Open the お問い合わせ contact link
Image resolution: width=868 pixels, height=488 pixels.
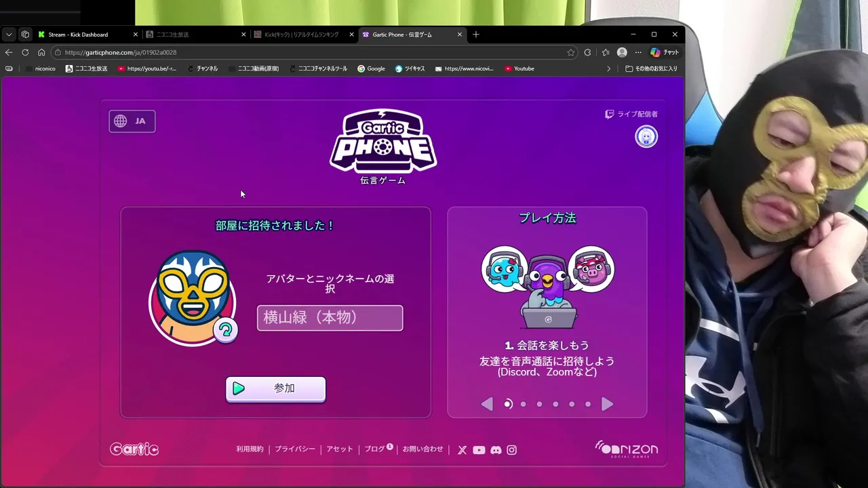[x=422, y=449]
